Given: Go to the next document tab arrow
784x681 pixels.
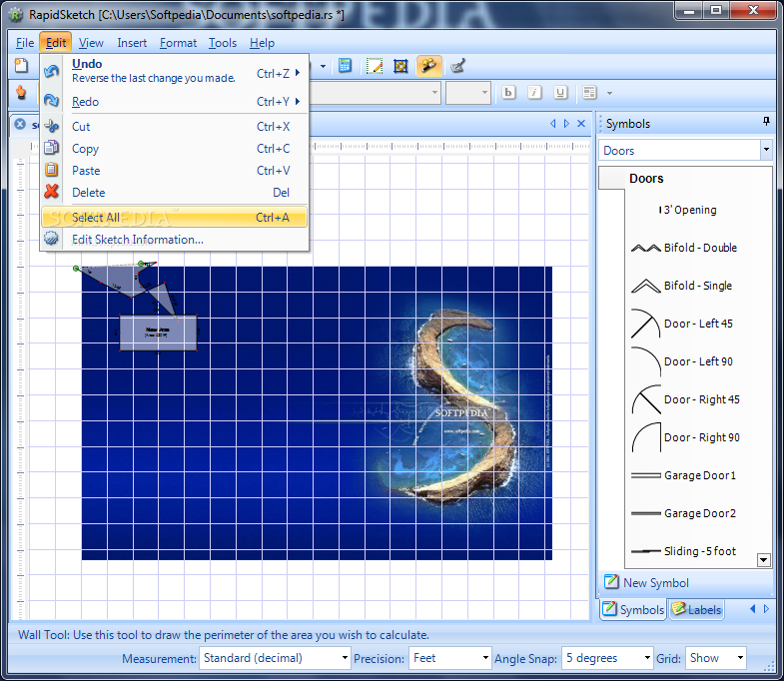Looking at the screenshot, I should [566, 124].
